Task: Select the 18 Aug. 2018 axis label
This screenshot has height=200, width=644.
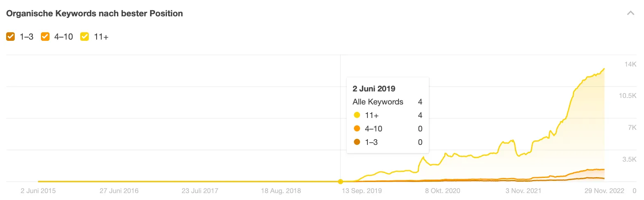Action: tap(281, 191)
